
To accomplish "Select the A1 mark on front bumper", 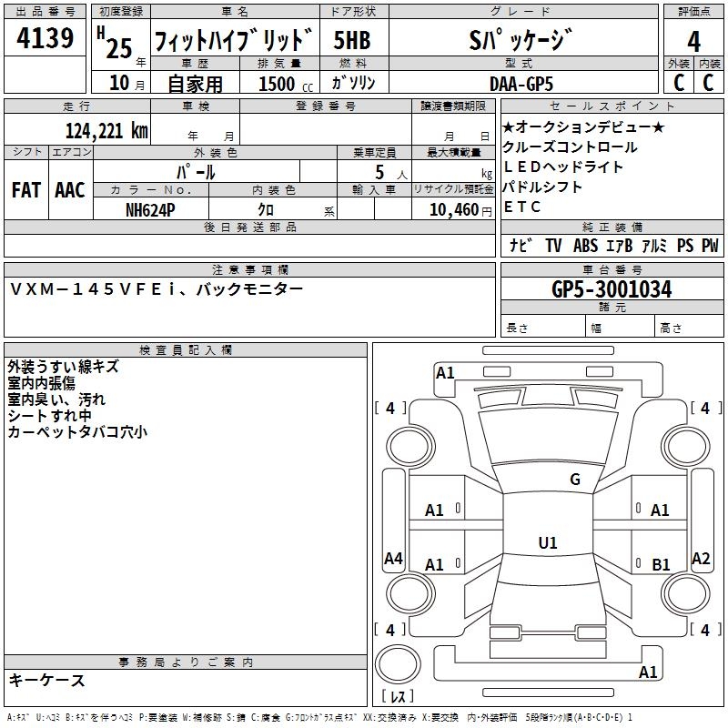I will tap(445, 373).
